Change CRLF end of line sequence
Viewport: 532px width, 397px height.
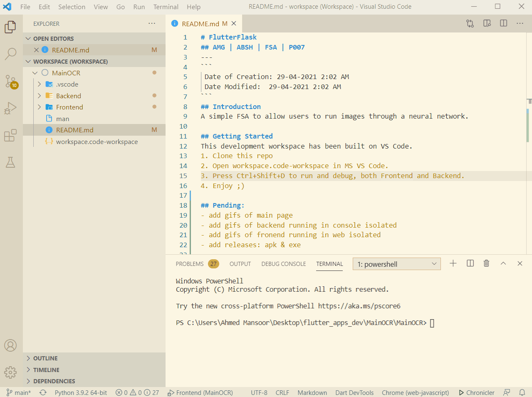point(282,392)
